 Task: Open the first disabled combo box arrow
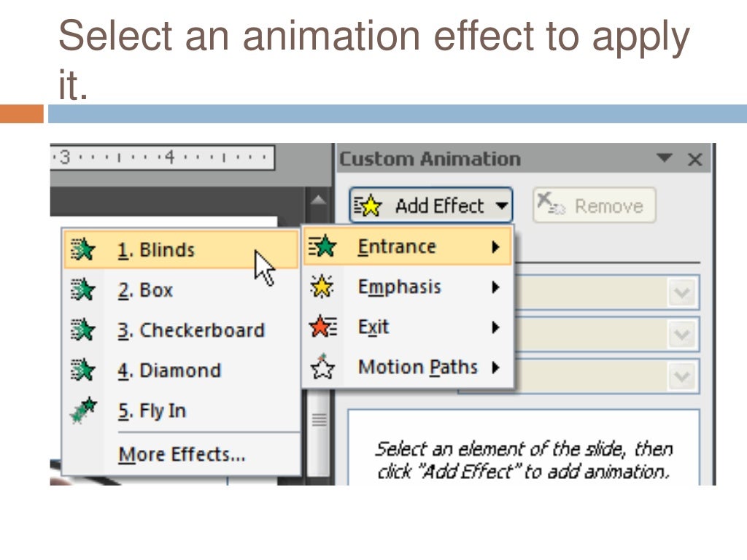(682, 292)
